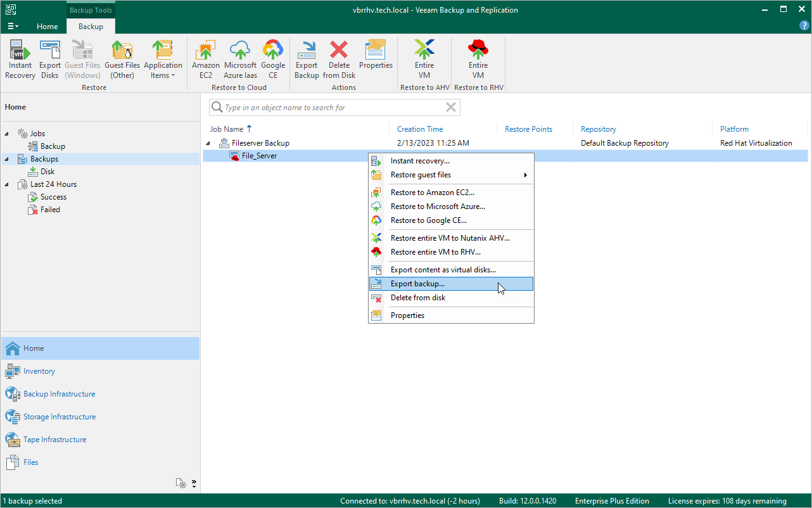
Task: Click the app icon in title bar
Action: (11, 10)
